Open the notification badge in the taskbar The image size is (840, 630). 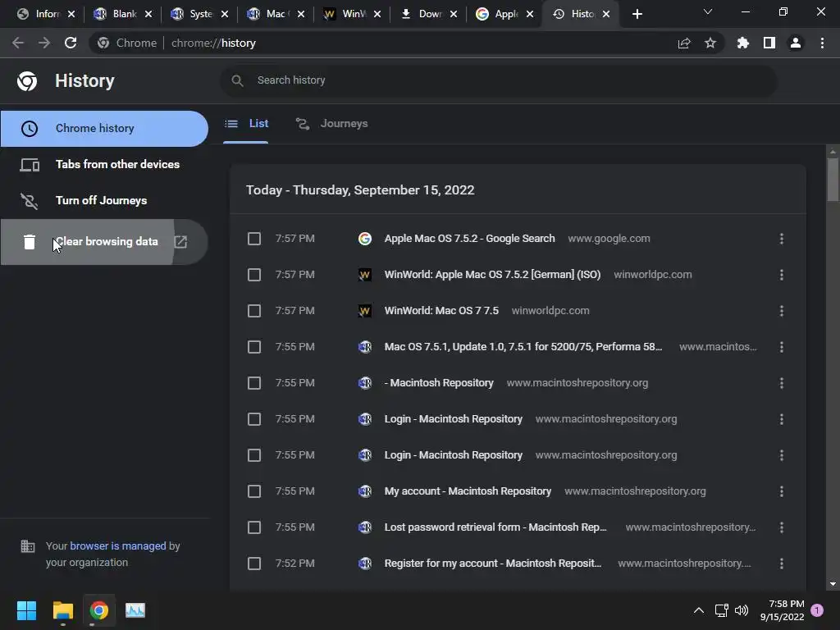tap(817, 610)
